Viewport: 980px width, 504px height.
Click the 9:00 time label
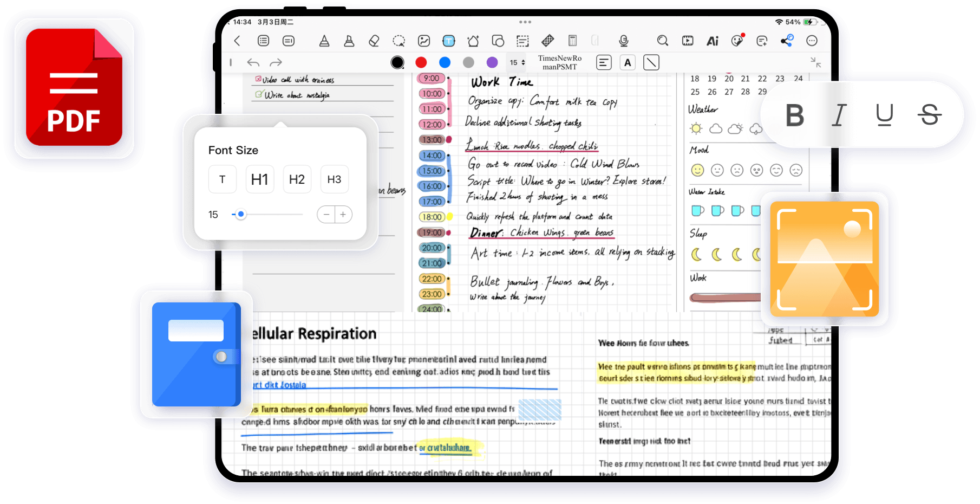pyautogui.click(x=432, y=78)
